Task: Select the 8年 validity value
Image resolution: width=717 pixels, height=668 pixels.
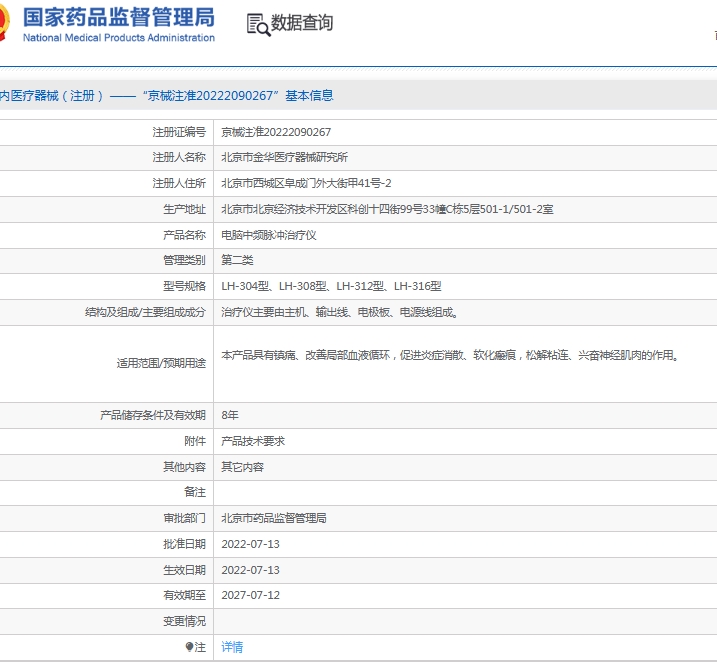Action: 230,415
